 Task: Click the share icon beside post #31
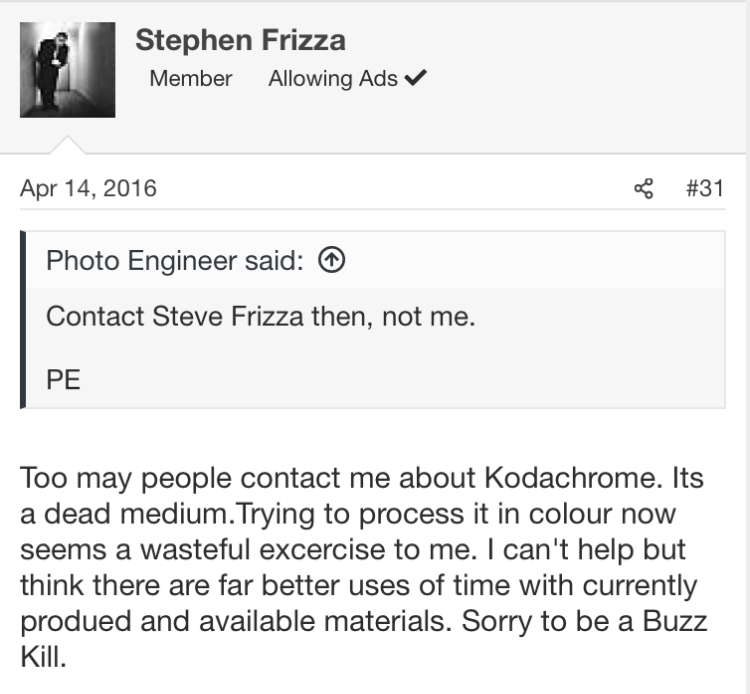click(x=645, y=188)
